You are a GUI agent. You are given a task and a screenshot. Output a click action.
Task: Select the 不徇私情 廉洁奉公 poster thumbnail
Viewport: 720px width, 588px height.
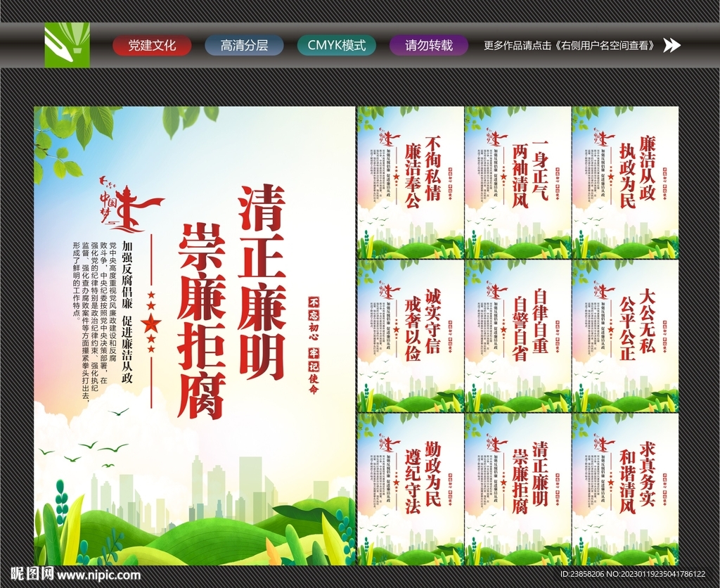(411, 183)
